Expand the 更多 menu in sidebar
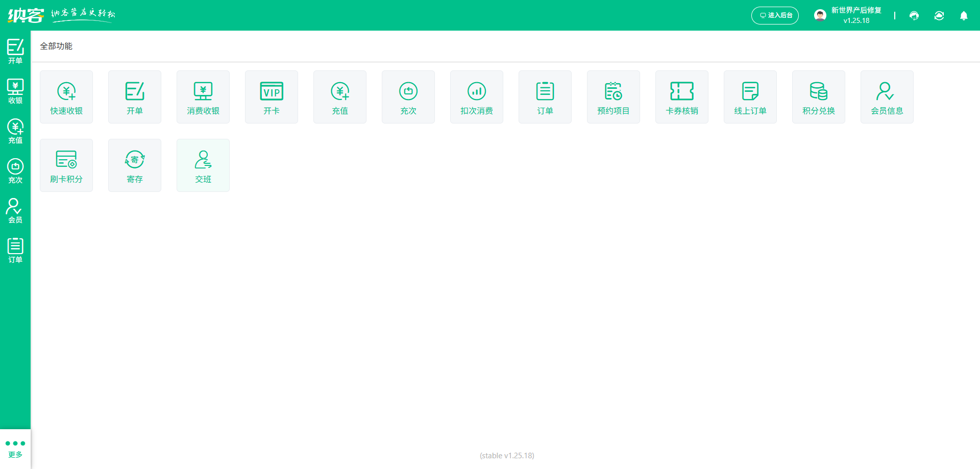The height and width of the screenshot is (469, 980). click(x=15, y=448)
